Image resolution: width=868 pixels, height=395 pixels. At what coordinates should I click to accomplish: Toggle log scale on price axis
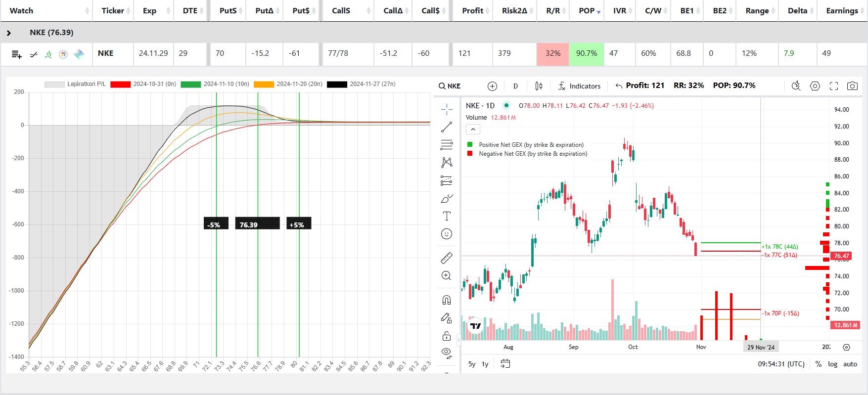833,364
